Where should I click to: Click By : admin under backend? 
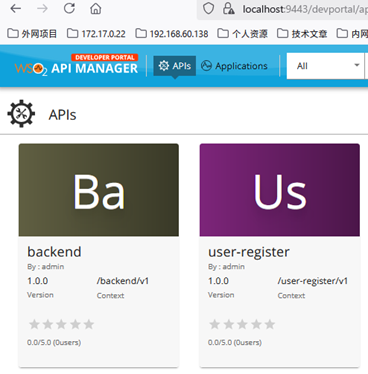point(46,267)
